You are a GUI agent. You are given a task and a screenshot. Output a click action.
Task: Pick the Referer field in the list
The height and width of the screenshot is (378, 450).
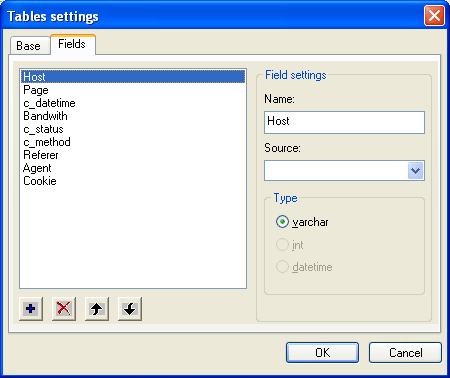tap(133, 155)
